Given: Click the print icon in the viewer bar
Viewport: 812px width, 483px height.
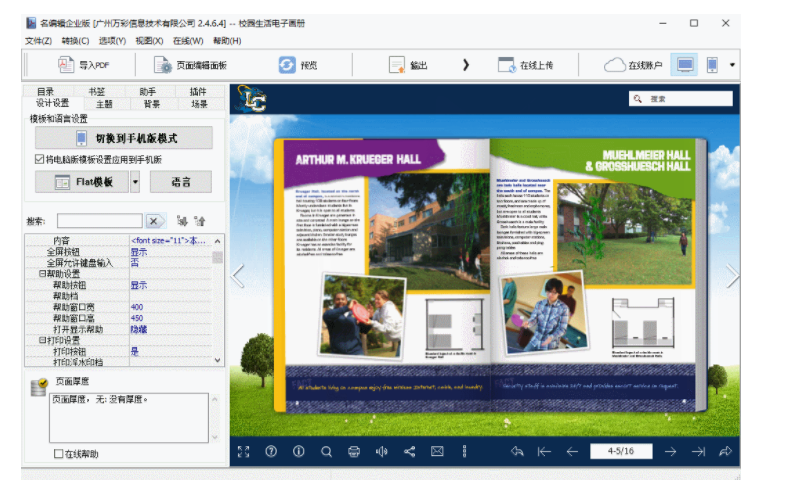Looking at the screenshot, I should (x=353, y=452).
